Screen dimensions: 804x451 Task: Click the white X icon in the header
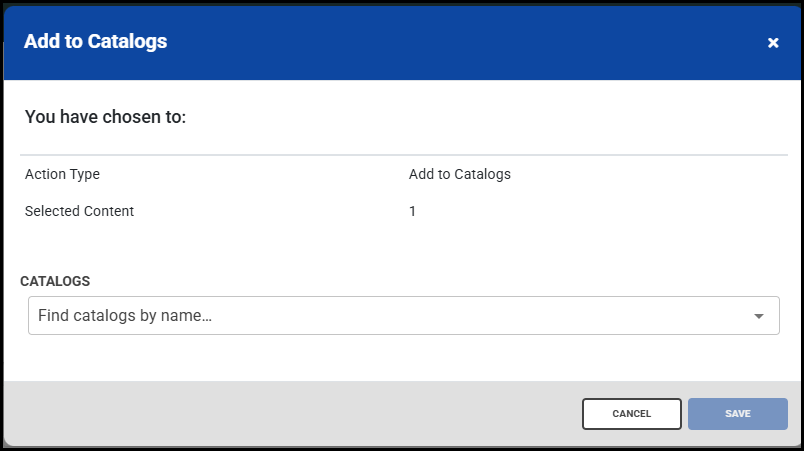pos(772,42)
